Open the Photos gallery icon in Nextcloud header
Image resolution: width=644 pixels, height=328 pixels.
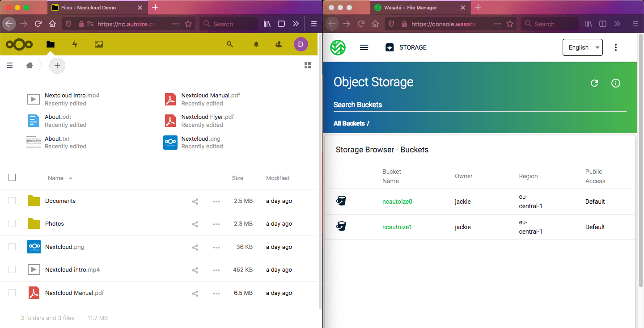pos(99,44)
